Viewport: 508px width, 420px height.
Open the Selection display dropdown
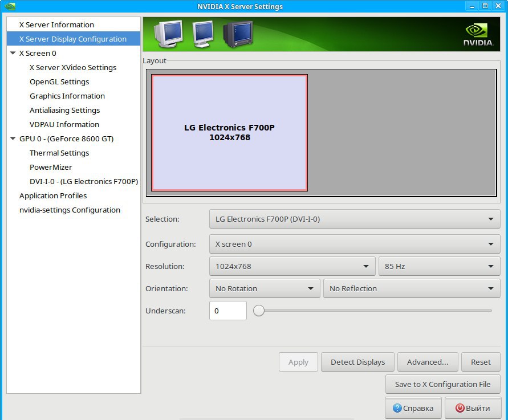(355, 219)
